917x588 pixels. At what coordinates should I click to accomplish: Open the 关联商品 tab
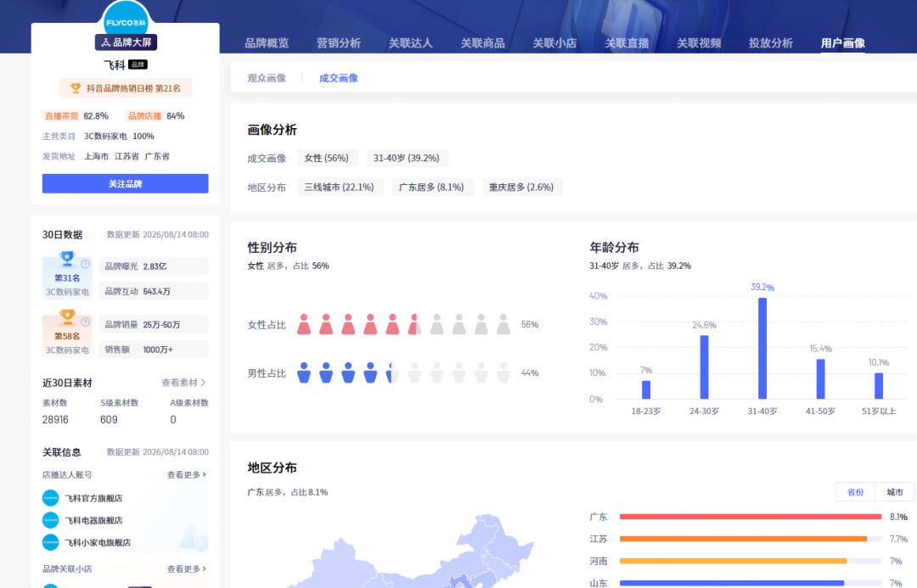click(482, 42)
